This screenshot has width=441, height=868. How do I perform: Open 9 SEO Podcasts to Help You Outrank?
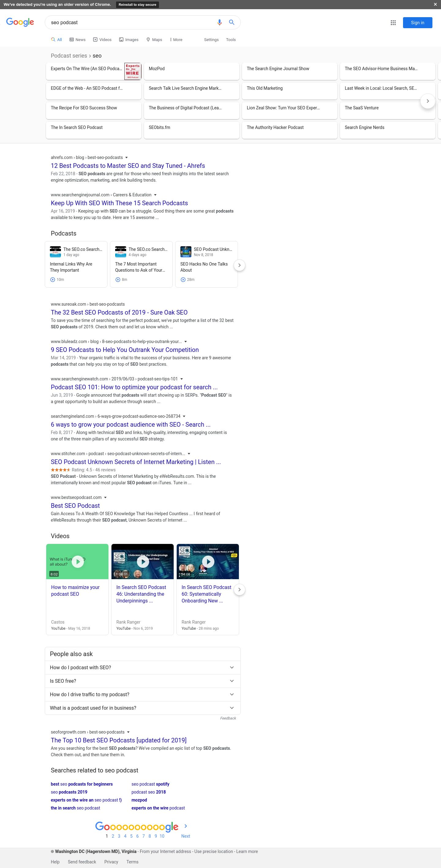(x=125, y=350)
